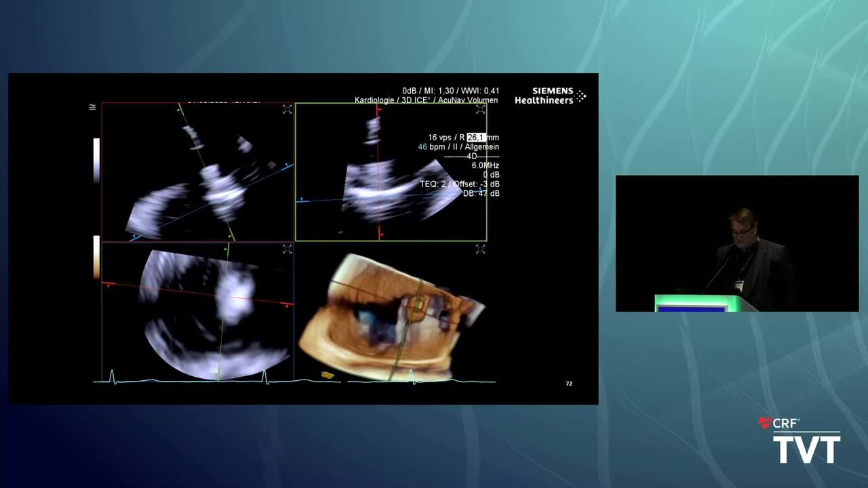This screenshot has height=488, width=868.
Task: Click the ECG trace under the 3D view
Action: point(420,378)
